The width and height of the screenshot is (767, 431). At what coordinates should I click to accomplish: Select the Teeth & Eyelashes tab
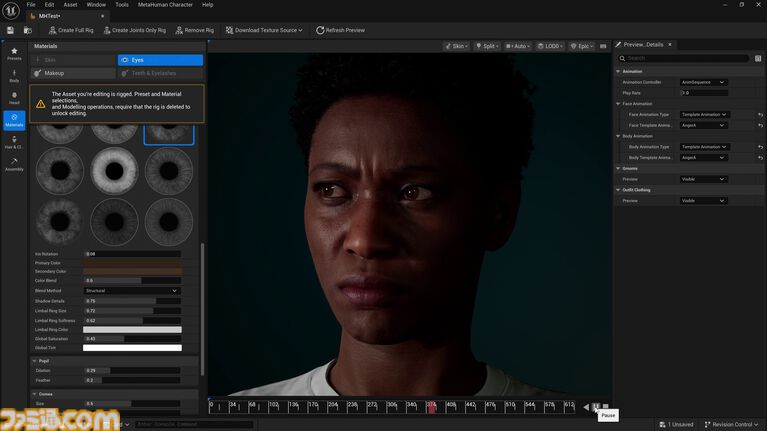point(160,73)
